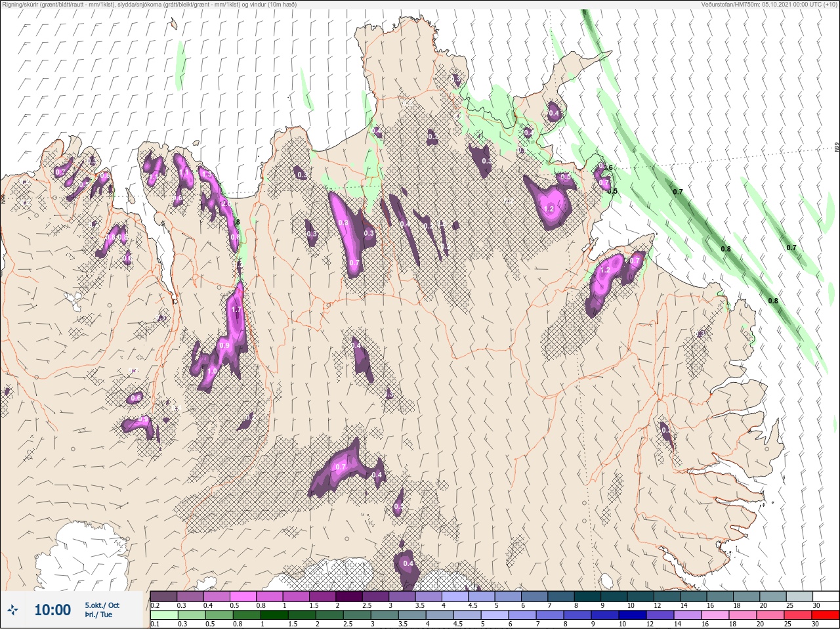Click the 1.0 precipitation value on the map

tap(211, 371)
